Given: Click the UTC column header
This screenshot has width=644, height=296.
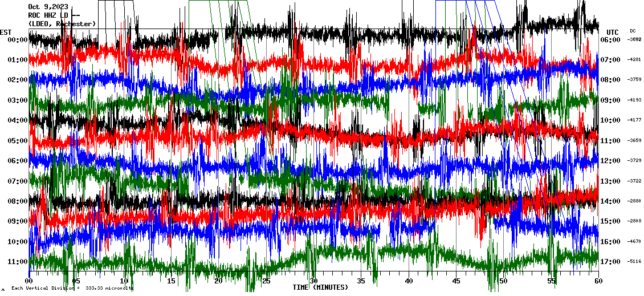Looking at the screenshot, I should [612, 32].
